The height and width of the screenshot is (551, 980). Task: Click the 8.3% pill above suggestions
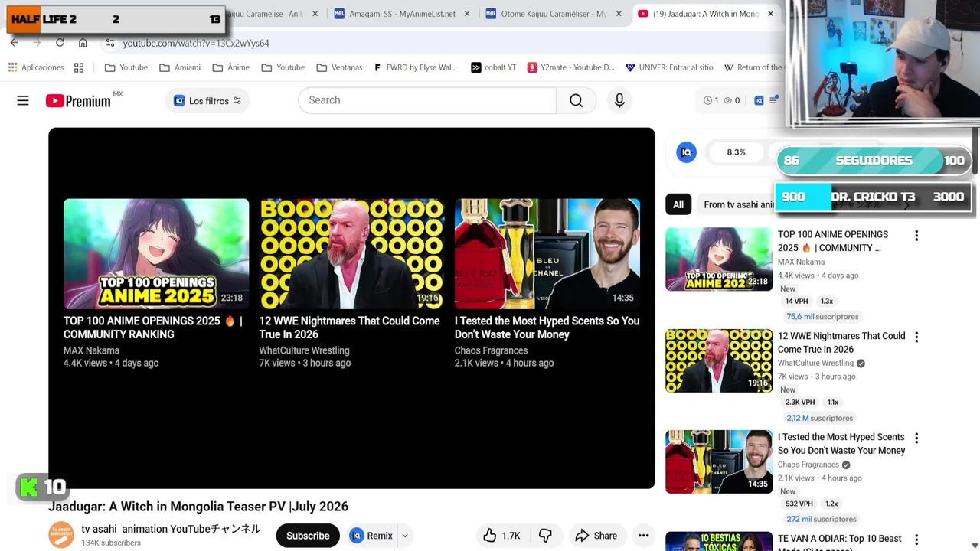pos(736,152)
